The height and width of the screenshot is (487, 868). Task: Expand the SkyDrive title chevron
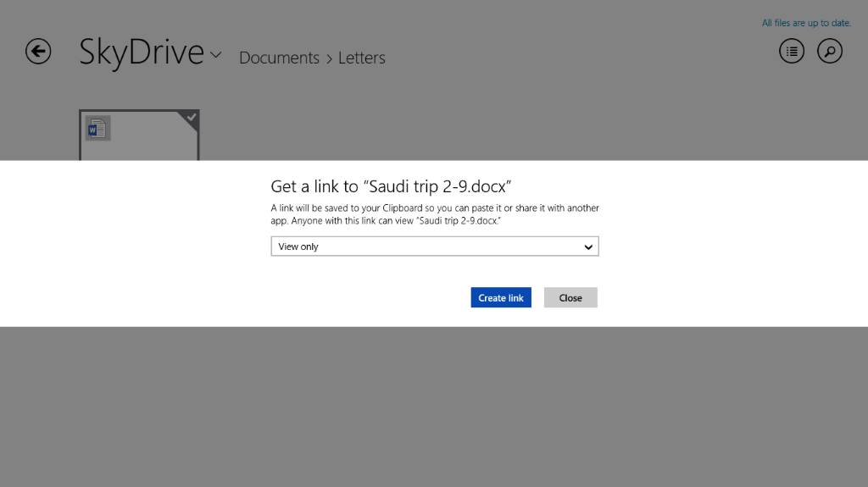coord(216,55)
